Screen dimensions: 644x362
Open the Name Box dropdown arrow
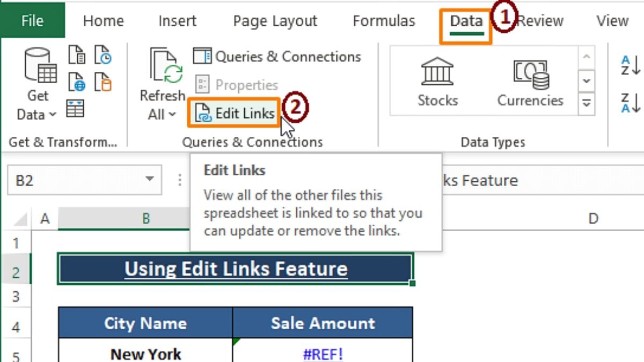click(150, 180)
